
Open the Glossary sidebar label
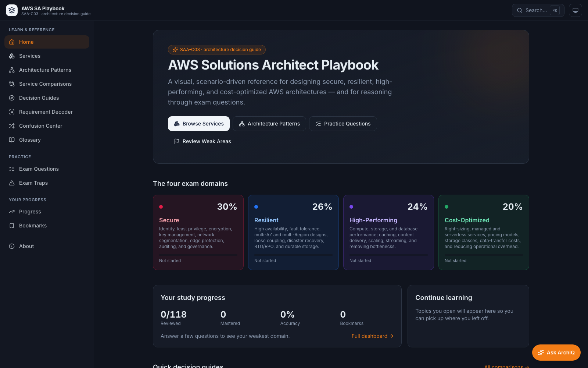click(30, 140)
